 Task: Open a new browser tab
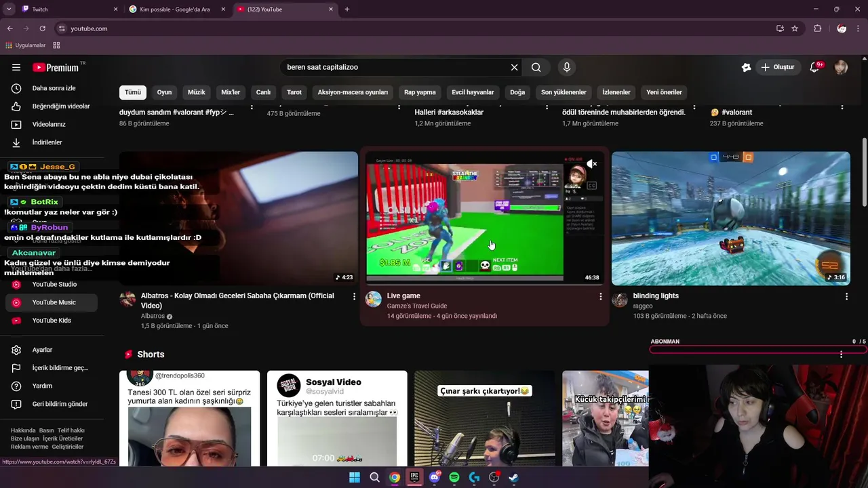pyautogui.click(x=347, y=9)
